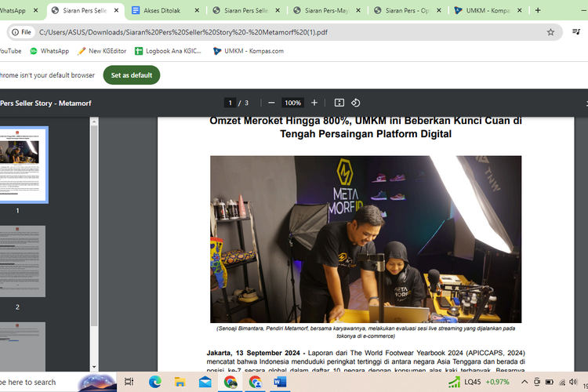
Task: Open the second Chrome profile taskbar icon
Action: tap(256, 382)
